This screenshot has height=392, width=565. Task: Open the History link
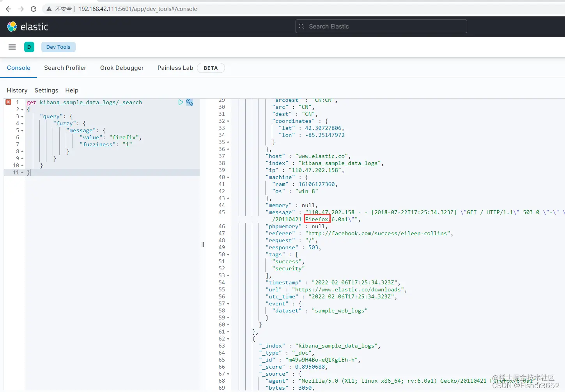(17, 90)
